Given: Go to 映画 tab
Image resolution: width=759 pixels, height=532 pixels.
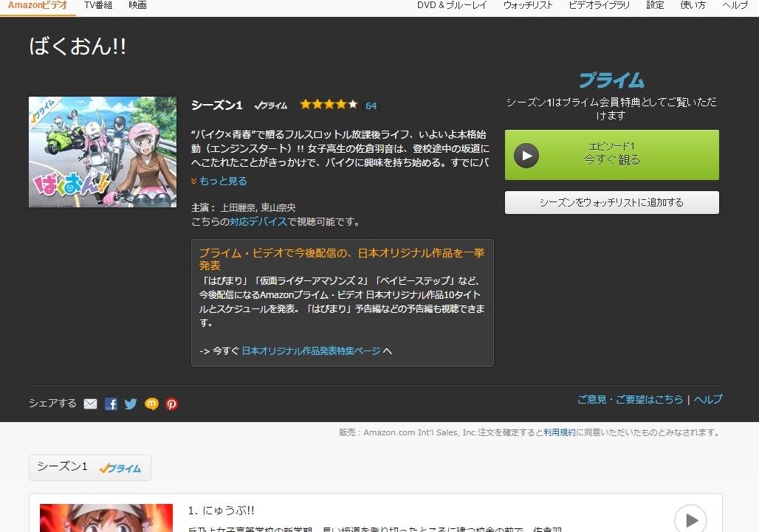Looking at the screenshot, I should (x=137, y=5).
